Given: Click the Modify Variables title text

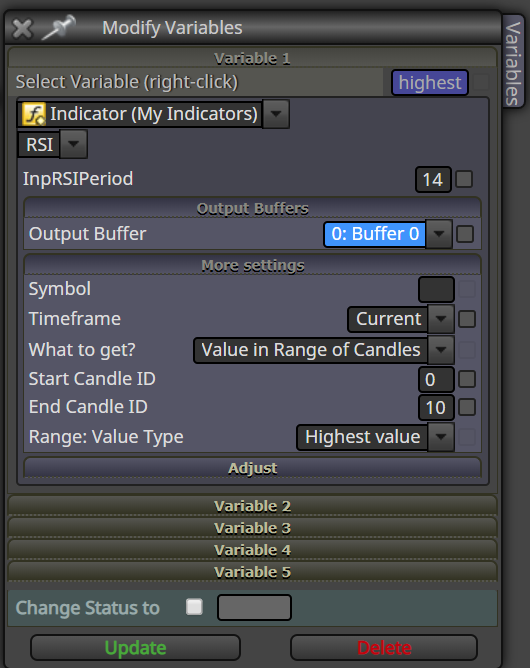Looking at the screenshot, I should pos(172,28).
